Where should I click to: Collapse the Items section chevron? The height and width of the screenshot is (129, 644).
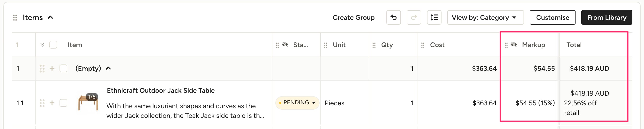51,17
